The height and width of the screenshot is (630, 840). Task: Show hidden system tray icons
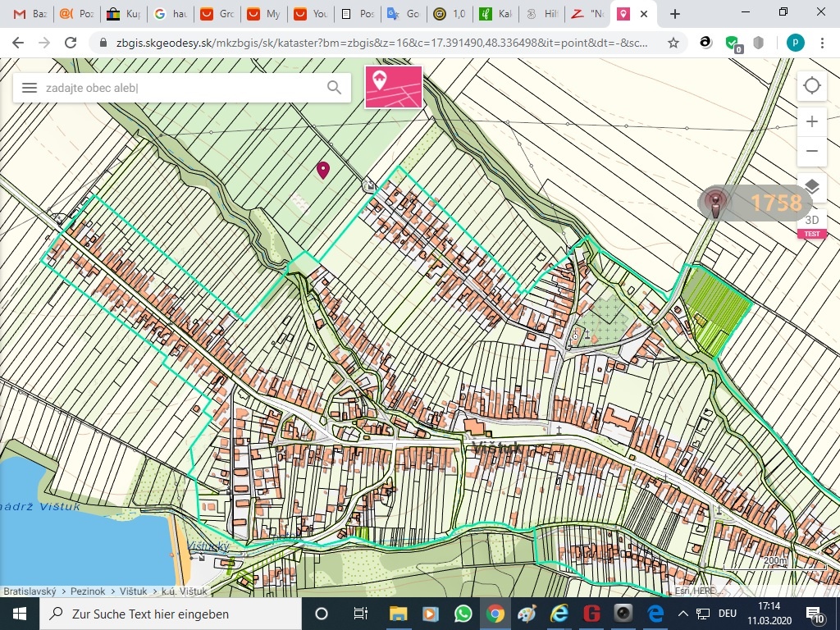pyautogui.click(x=682, y=614)
